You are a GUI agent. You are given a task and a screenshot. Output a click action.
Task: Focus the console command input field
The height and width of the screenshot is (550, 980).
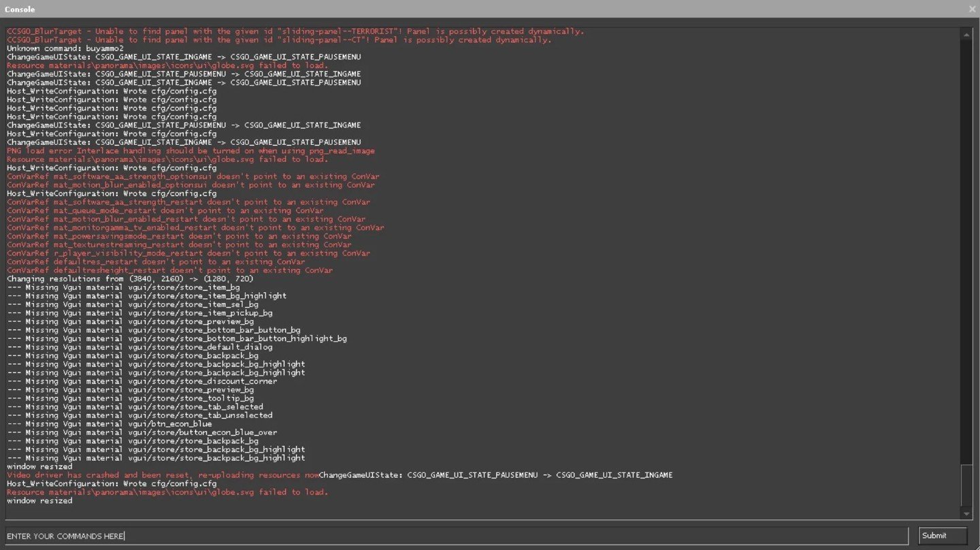457,536
